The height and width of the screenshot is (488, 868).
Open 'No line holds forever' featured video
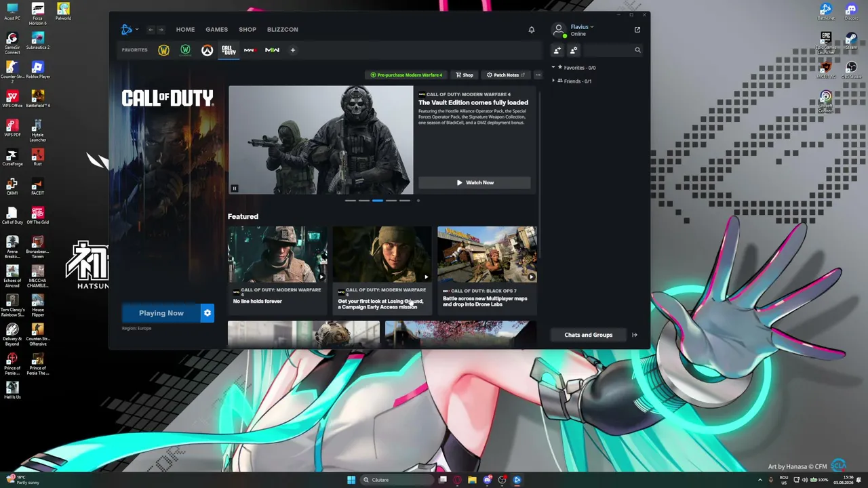point(277,269)
